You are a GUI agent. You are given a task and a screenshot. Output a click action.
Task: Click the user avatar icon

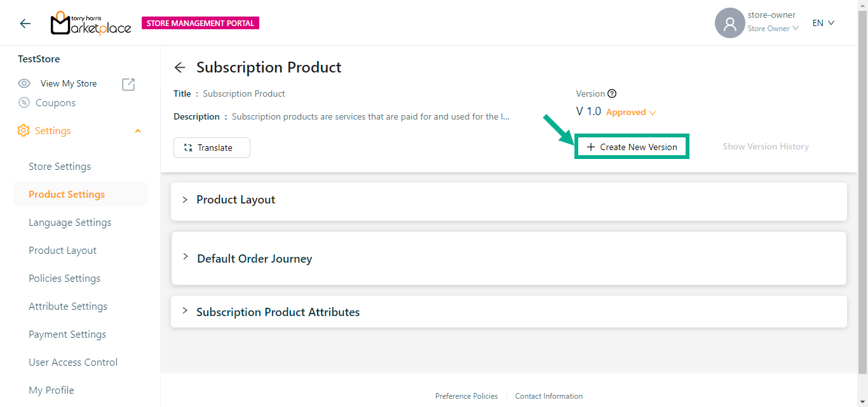[x=729, y=24]
